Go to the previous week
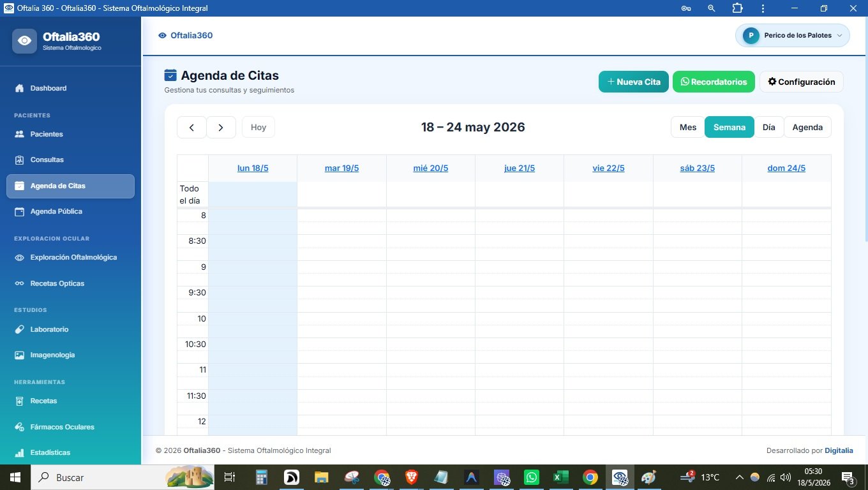 point(191,127)
